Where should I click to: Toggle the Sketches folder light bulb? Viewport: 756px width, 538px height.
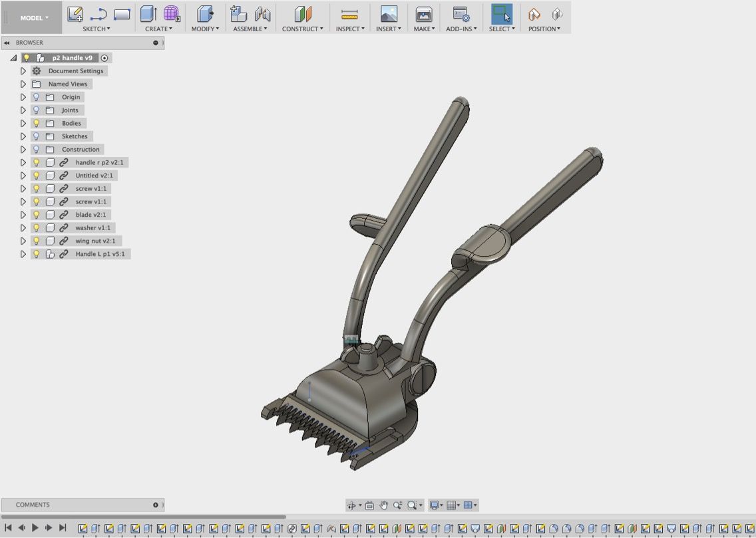[37, 136]
